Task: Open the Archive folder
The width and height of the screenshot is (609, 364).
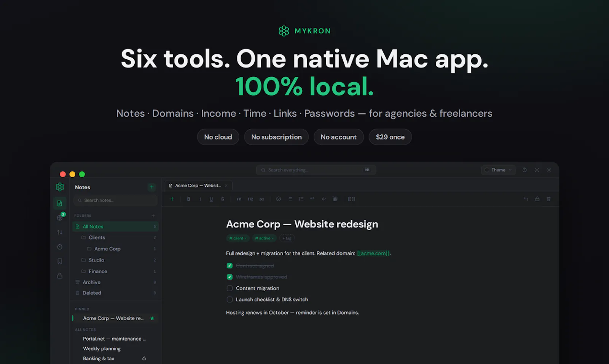Action: [x=116, y=282]
